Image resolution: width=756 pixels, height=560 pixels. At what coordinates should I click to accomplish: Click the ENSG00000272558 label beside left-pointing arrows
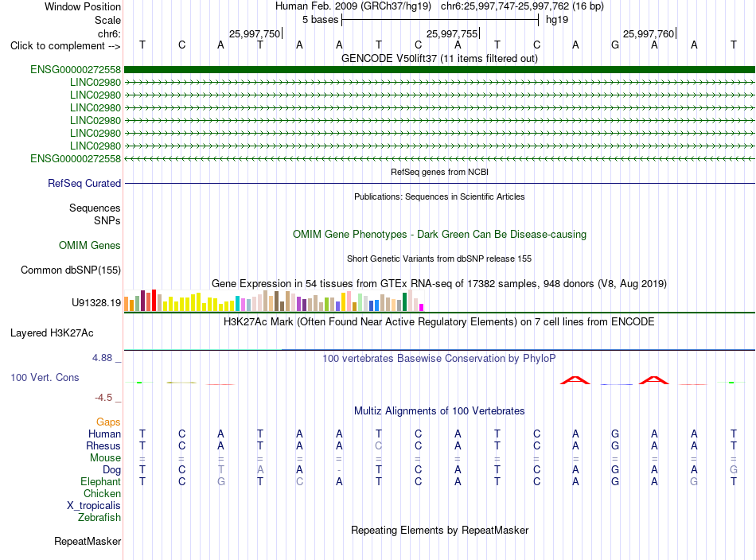[76, 158]
